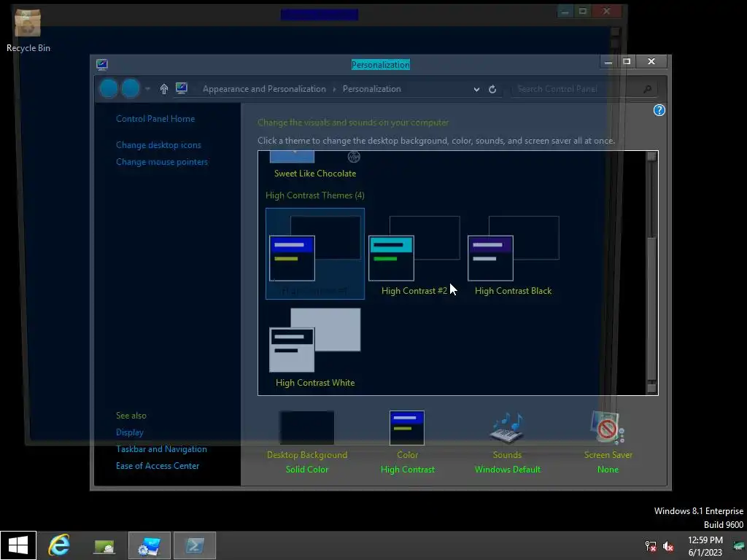
Task: Minimize the Personalization window
Action: [x=608, y=62]
